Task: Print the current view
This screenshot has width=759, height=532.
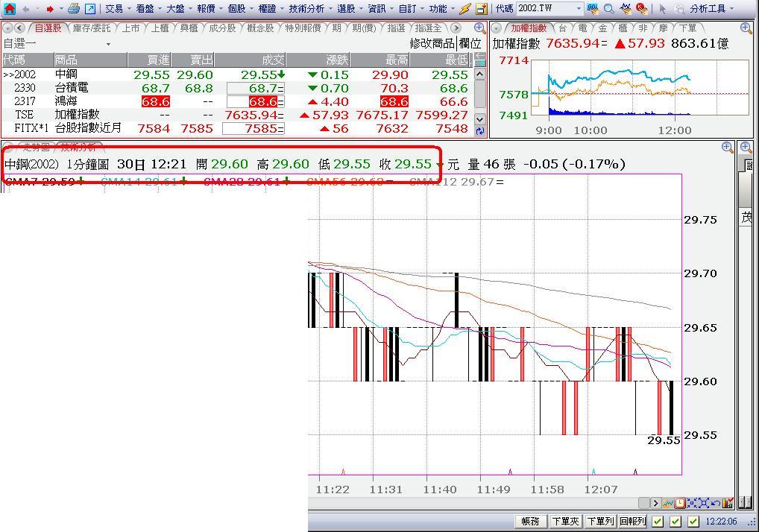Action: 74,8
